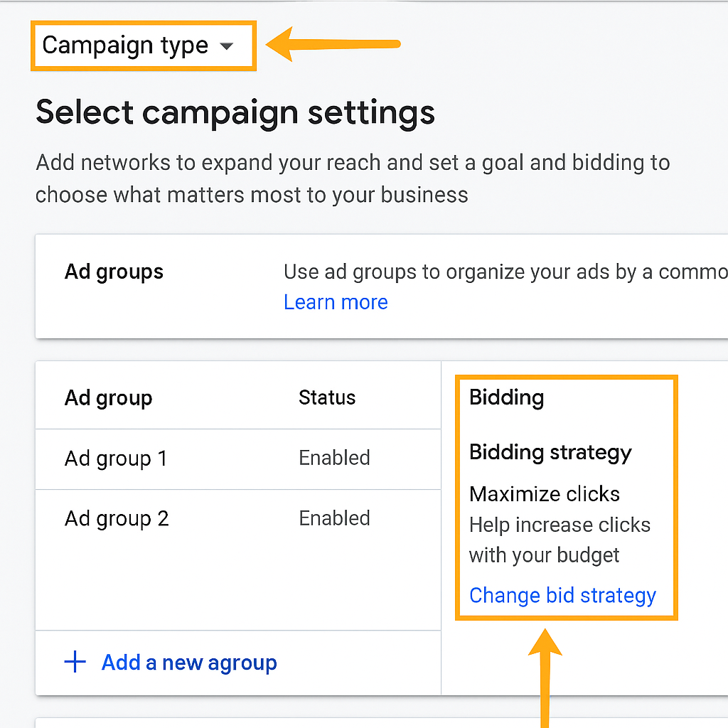Image resolution: width=728 pixels, height=728 pixels.
Task: Select the Ad group 1 row
Action: pos(115,459)
